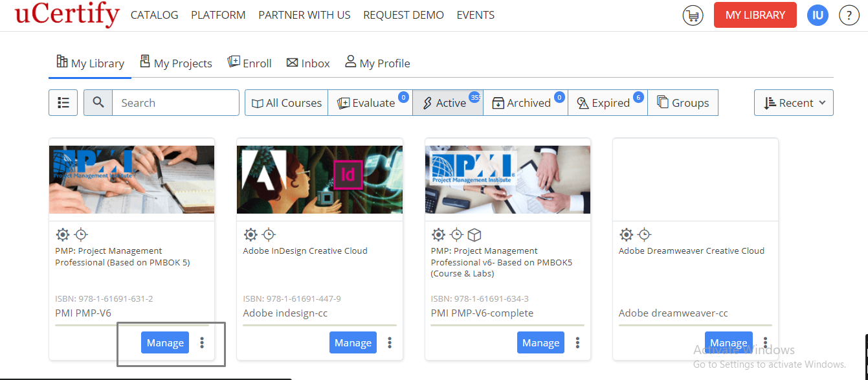The height and width of the screenshot is (380, 868).
Task: Open the Recent sort dropdown
Action: pyautogui.click(x=794, y=102)
